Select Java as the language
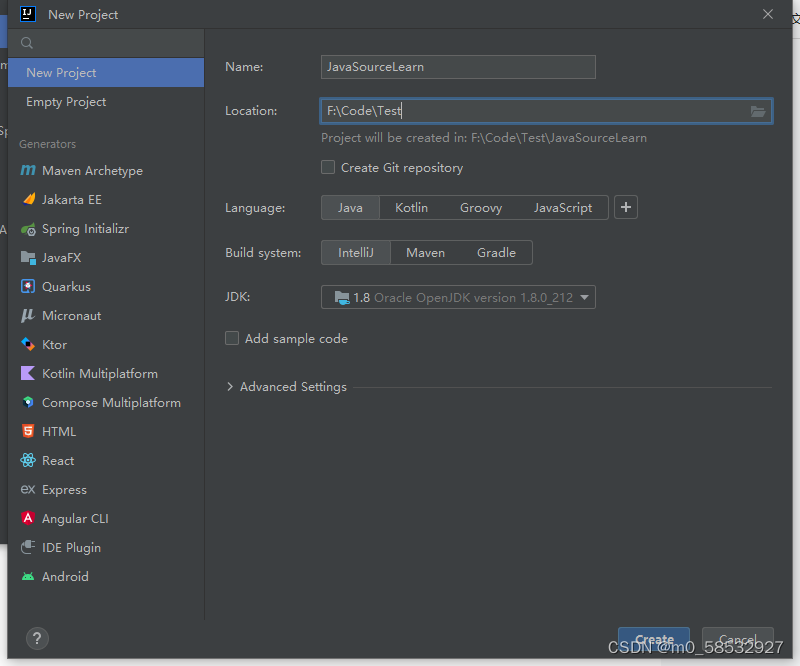The width and height of the screenshot is (800, 666). click(x=350, y=208)
